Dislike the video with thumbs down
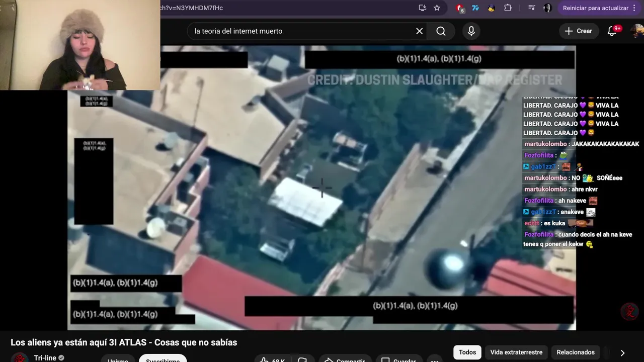Screen dimensions: 644x362 coord(302,359)
